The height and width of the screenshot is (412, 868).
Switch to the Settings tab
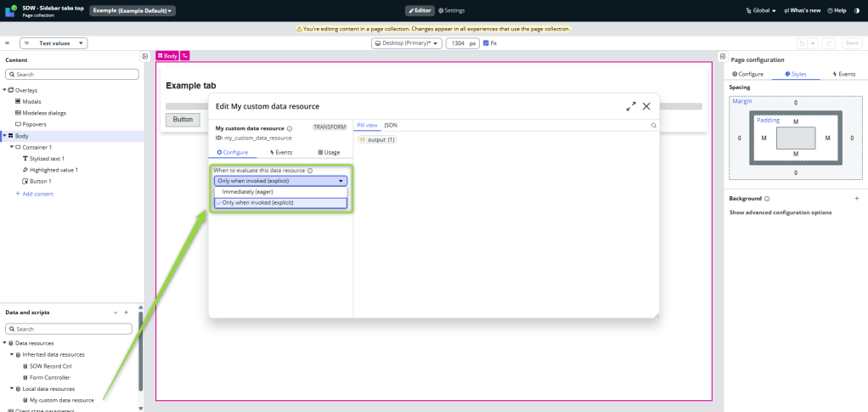coord(451,10)
